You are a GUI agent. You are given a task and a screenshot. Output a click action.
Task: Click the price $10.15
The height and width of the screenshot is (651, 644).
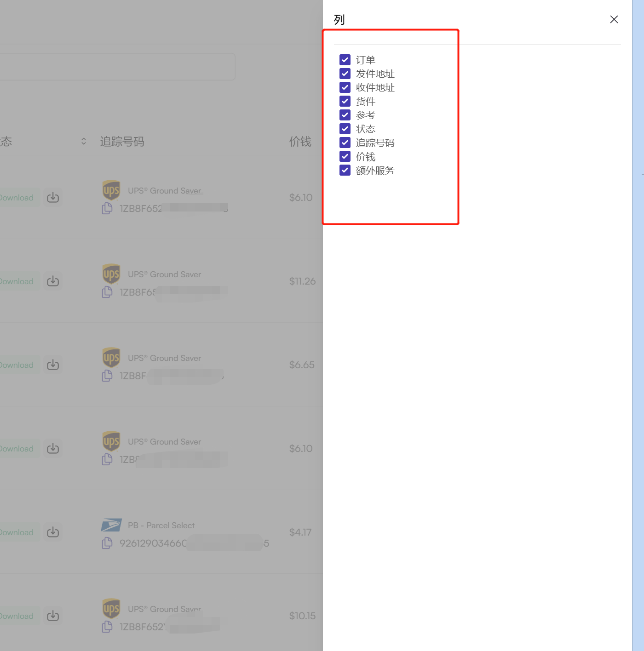point(302,616)
